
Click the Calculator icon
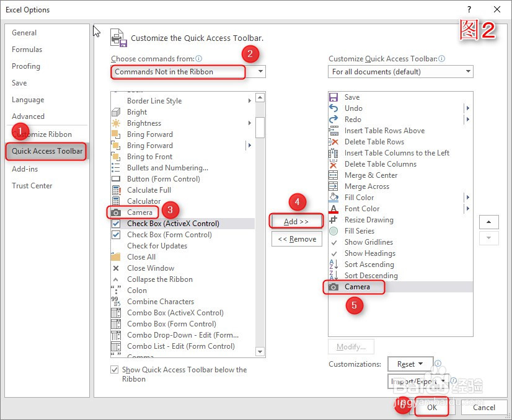116,201
